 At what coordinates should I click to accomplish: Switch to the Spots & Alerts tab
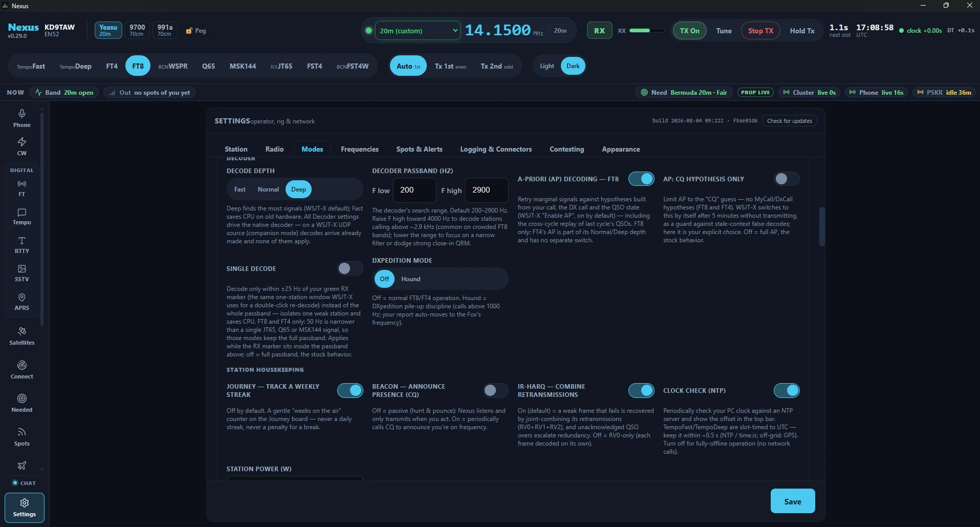(x=419, y=149)
